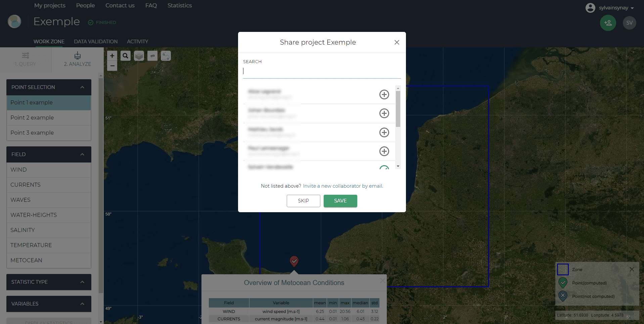This screenshot has width=644, height=324.
Task: Click the 'Variable' column header
Action: (x=281, y=303)
